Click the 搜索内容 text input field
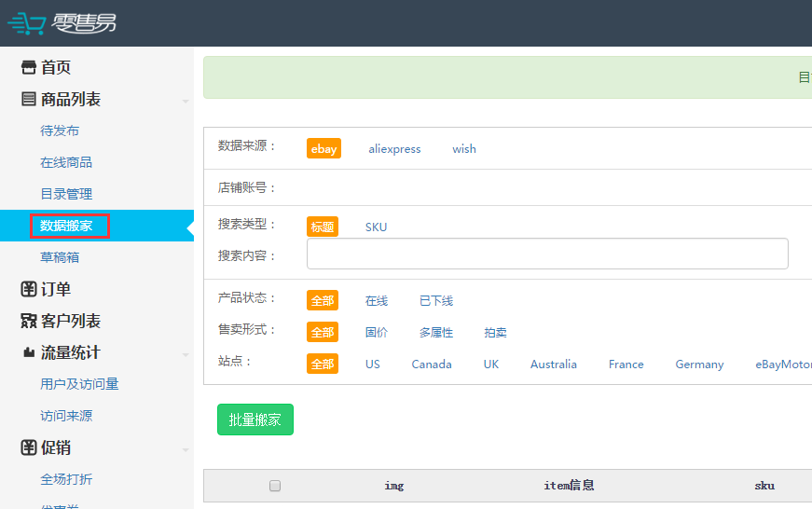 (547, 254)
